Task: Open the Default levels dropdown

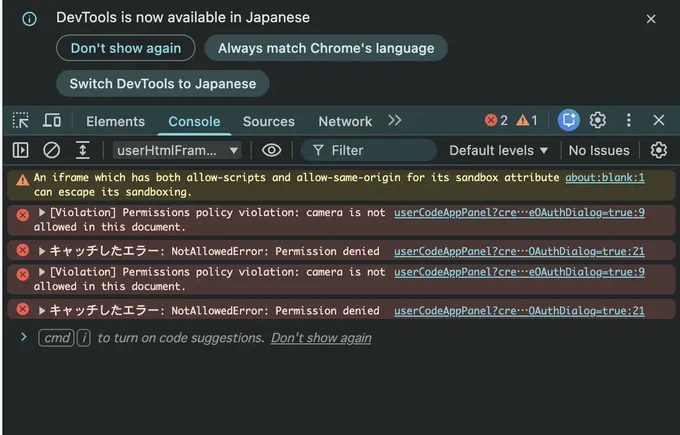Action: point(498,150)
